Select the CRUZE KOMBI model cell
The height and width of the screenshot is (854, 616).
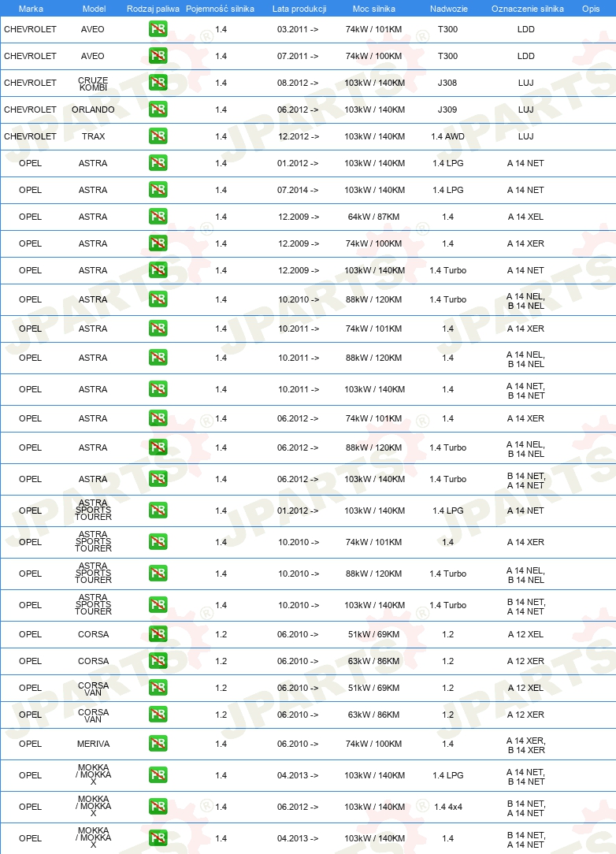pos(93,84)
